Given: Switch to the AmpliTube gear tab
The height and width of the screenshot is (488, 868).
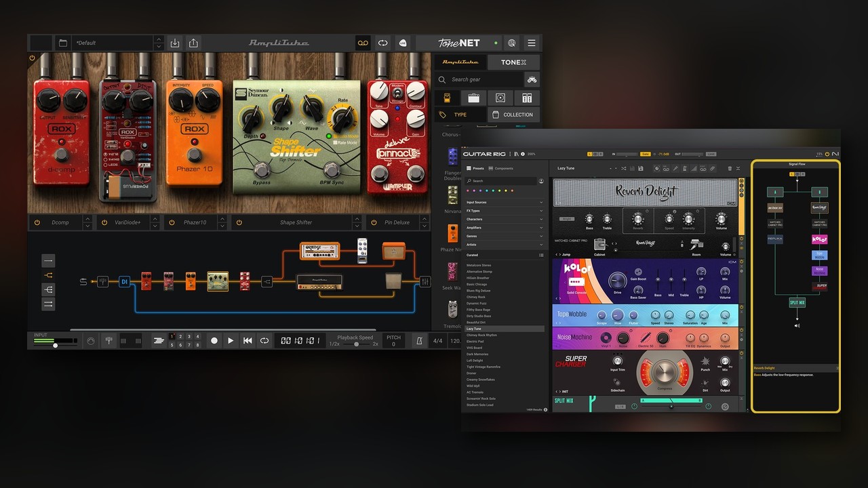Looking at the screenshot, I should 460,62.
